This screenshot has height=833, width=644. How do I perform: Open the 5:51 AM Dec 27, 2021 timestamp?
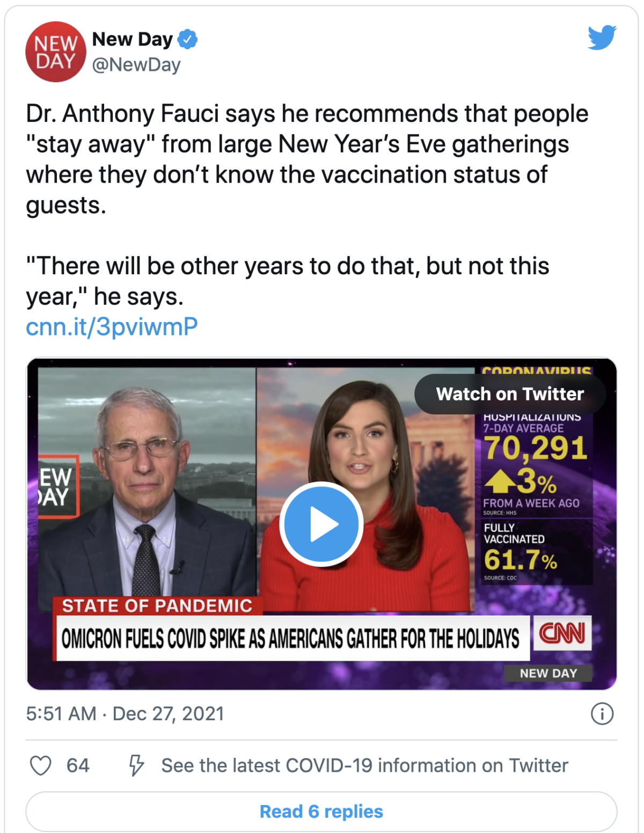coord(125,714)
